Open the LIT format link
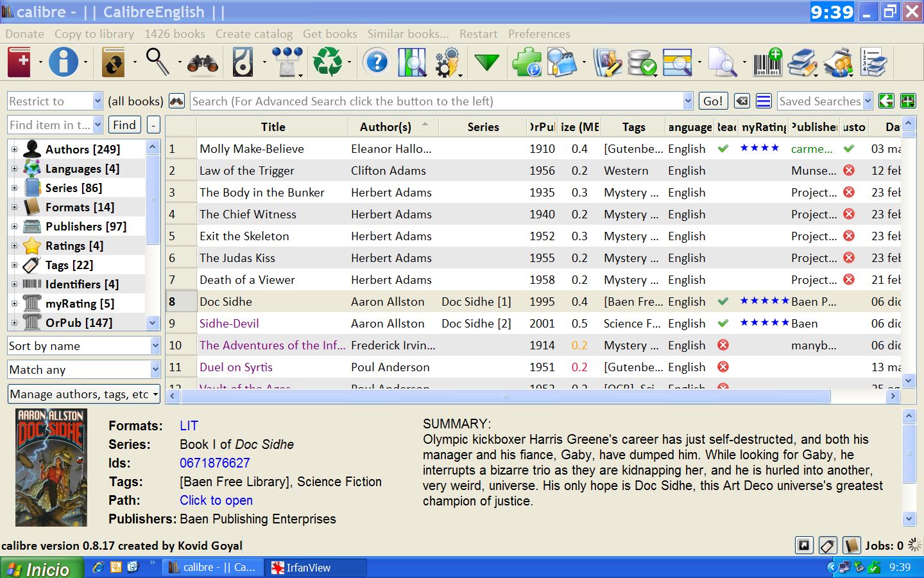 point(189,426)
